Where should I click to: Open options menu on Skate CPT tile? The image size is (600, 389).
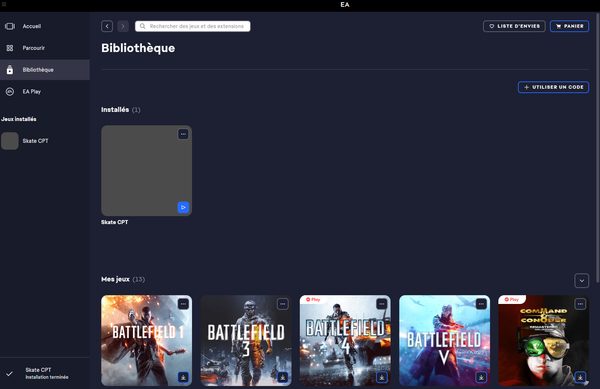pos(183,134)
